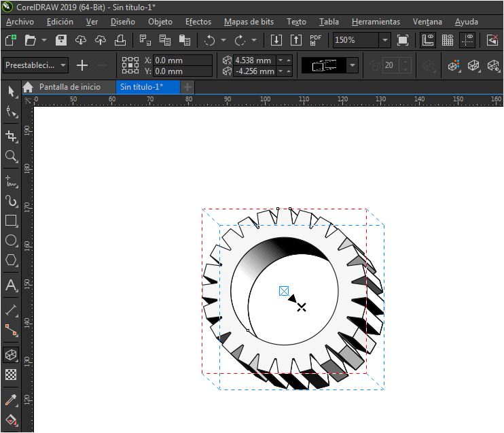This screenshot has width=504, height=433.
Task: Open the Efectos menu
Action: (x=198, y=22)
